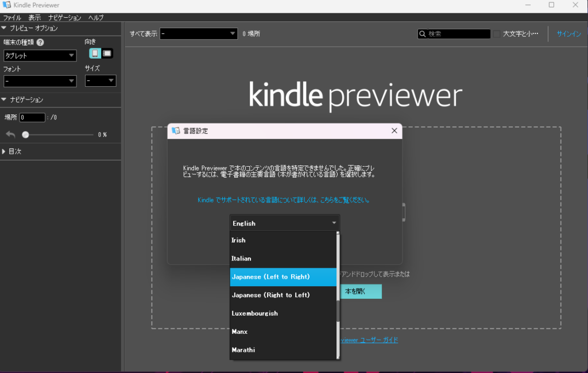Open the 端末の種類 タブレット dropdown

[x=40, y=56]
